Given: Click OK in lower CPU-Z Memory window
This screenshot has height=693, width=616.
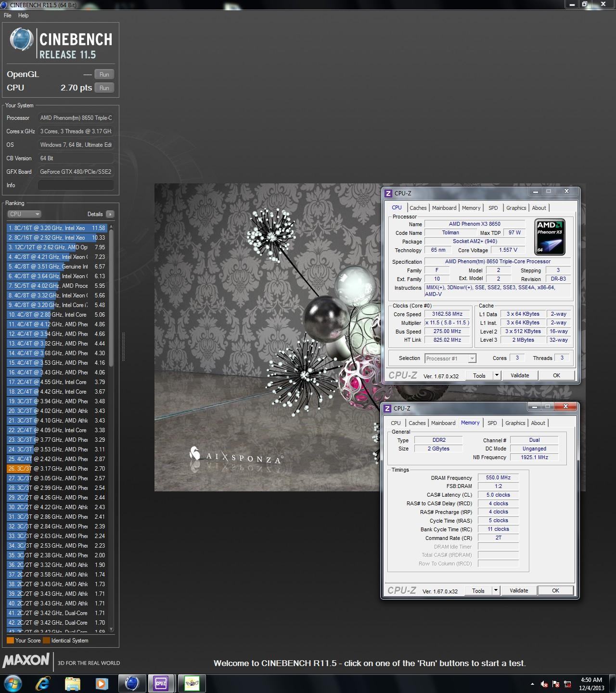Looking at the screenshot, I should pyautogui.click(x=556, y=591).
